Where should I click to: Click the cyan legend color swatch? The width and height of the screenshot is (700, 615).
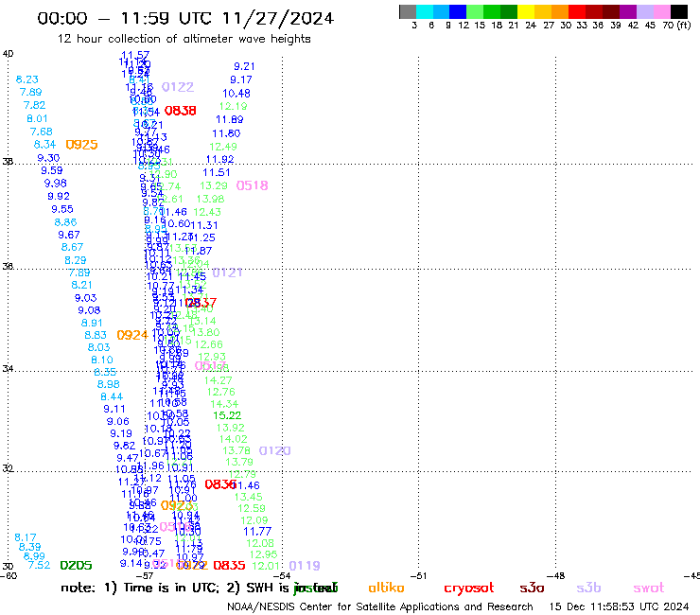pyautogui.click(x=425, y=11)
